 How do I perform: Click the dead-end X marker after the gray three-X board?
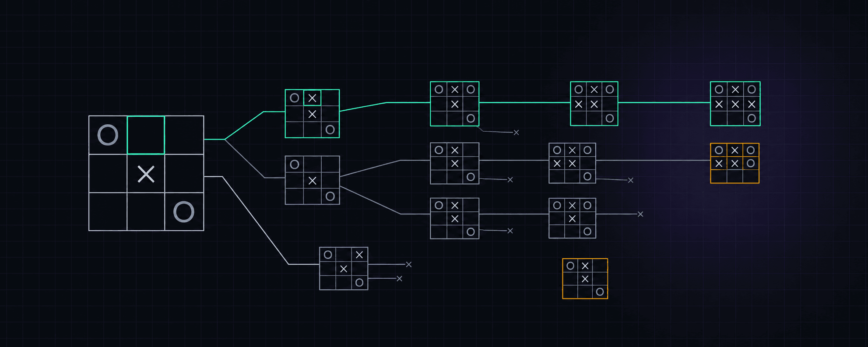pyautogui.click(x=630, y=180)
